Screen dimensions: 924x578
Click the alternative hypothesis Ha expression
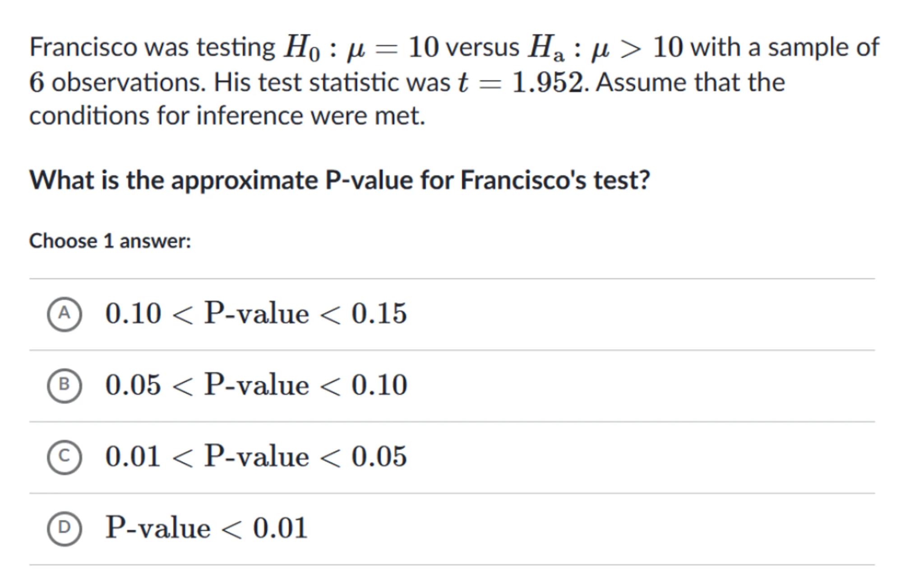click(x=605, y=48)
